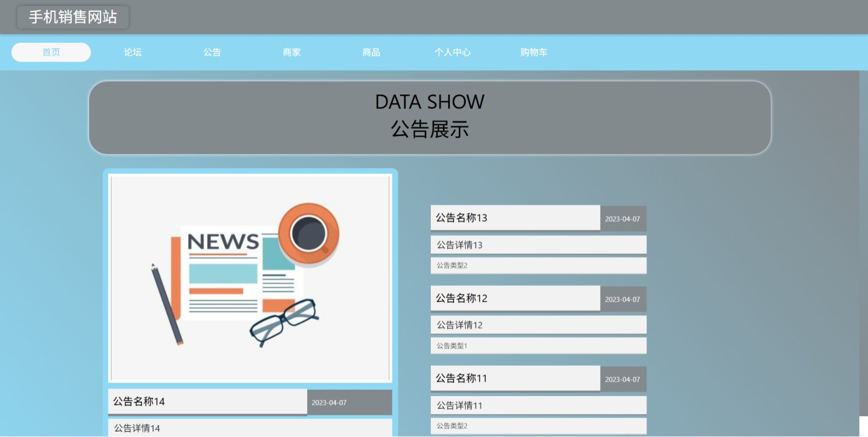Click the 公告详情12 detail row
The image size is (868, 437).
[539, 325]
